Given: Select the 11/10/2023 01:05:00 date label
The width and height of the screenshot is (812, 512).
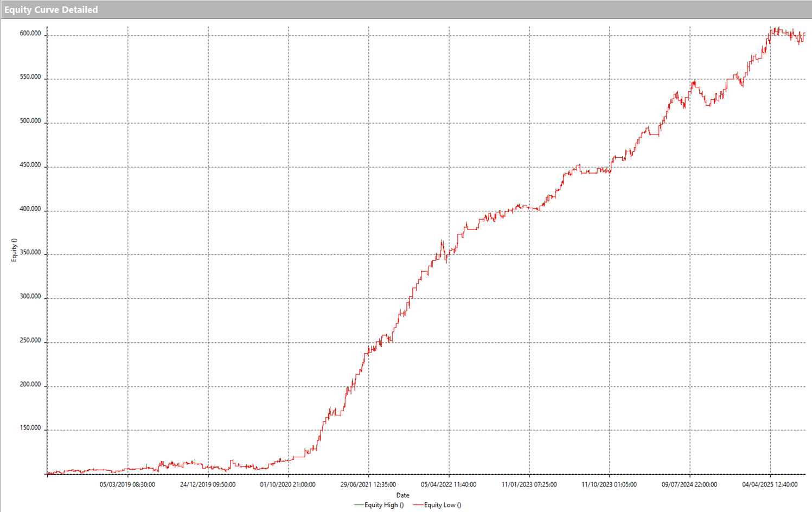Looking at the screenshot, I should pos(609,484).
